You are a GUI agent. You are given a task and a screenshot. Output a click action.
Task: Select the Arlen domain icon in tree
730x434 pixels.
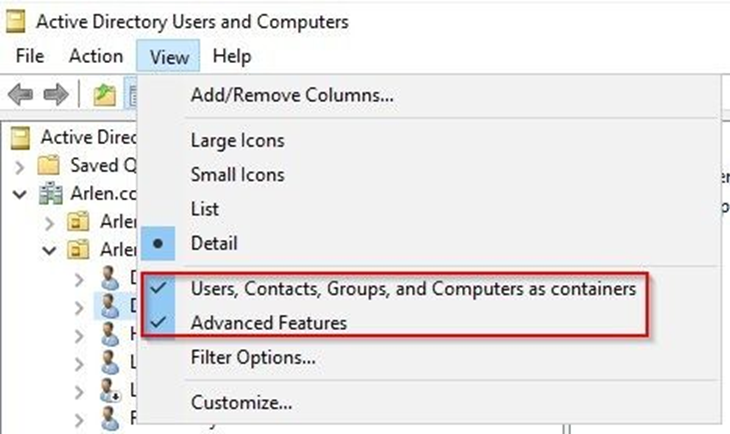pos(50,193)
